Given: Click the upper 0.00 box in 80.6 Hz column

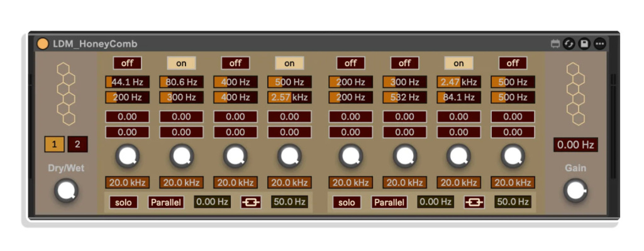Looking at the screenshot, I should (x=181, y=116).
